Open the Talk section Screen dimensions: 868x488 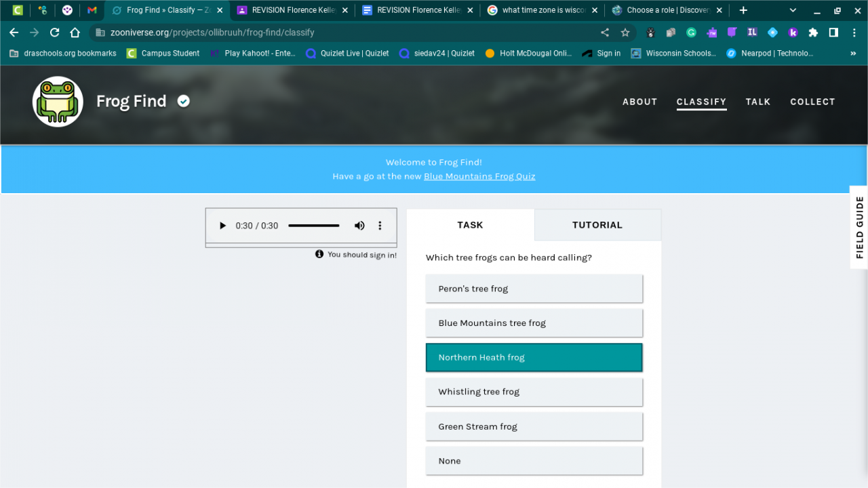tap(758, 102)
